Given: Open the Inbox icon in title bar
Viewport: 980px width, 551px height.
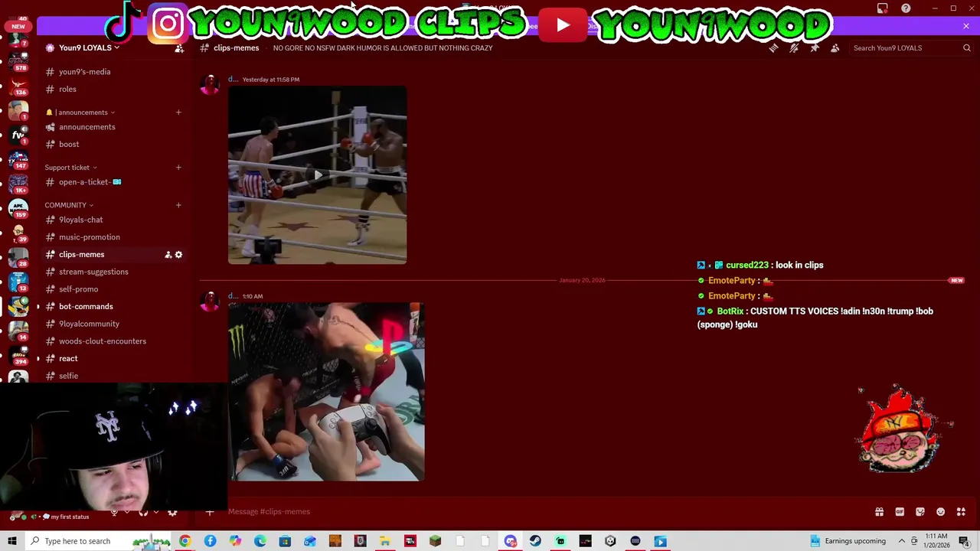Looking at the screenshot, I should (883, 8).
